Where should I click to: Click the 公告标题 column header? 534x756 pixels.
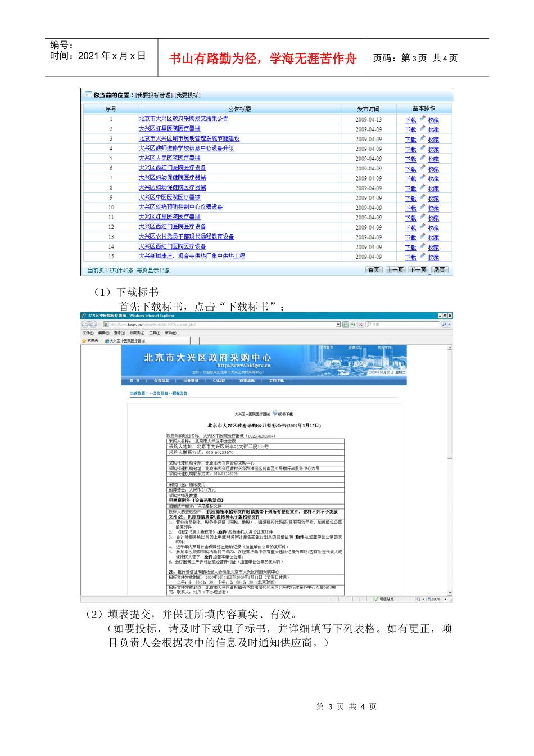point(239,109)
